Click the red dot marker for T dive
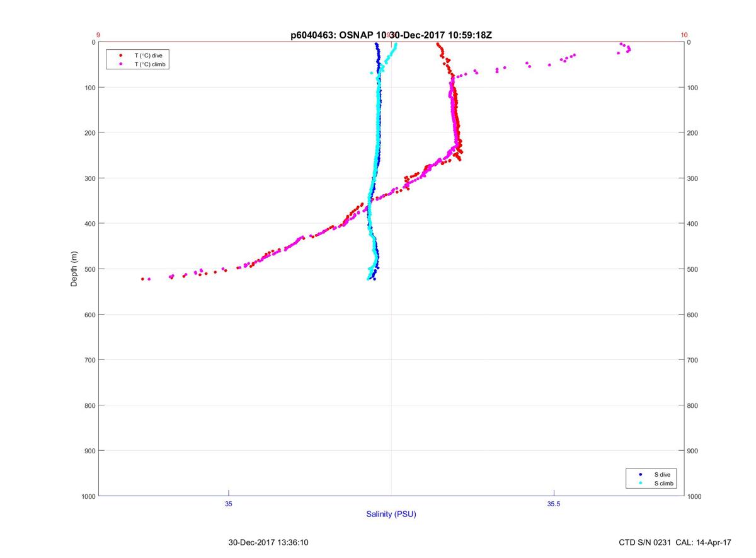 (120, 55)
